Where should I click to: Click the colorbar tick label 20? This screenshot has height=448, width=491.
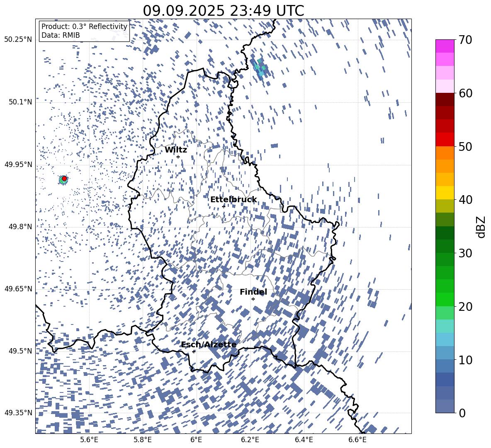[x=465, y=307]
